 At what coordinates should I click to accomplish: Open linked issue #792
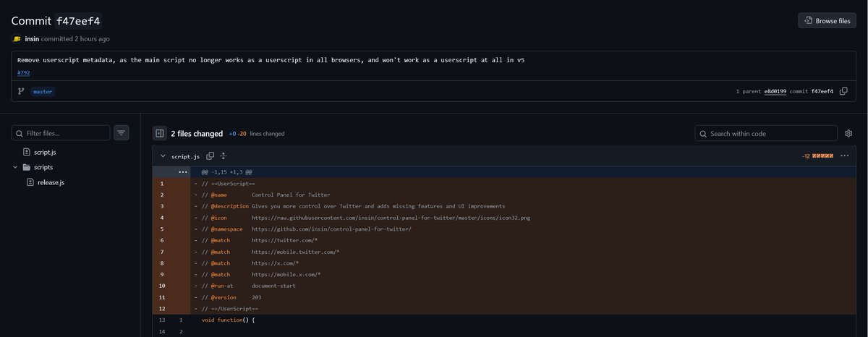click(x=24, y=72)
